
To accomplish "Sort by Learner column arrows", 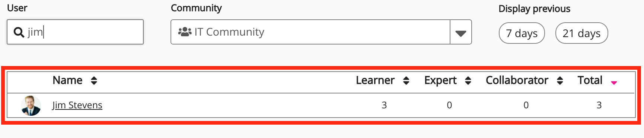I will pyautogui.click(x=406, y=80).
